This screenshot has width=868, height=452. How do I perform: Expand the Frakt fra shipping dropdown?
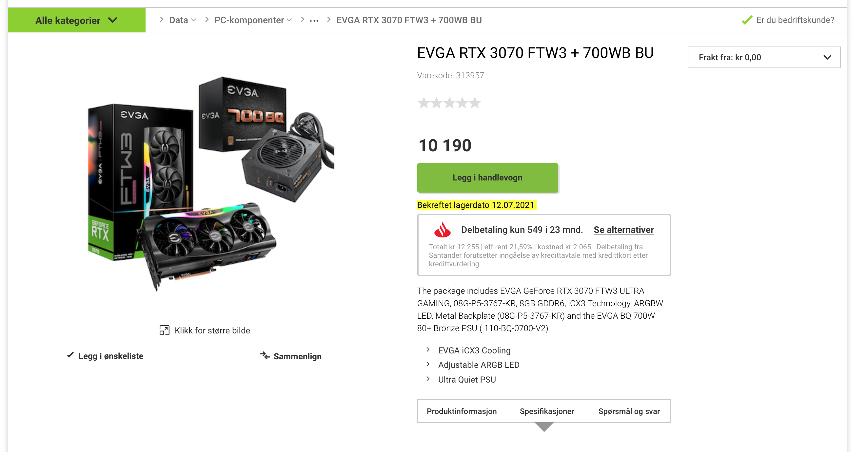[763, 57]
